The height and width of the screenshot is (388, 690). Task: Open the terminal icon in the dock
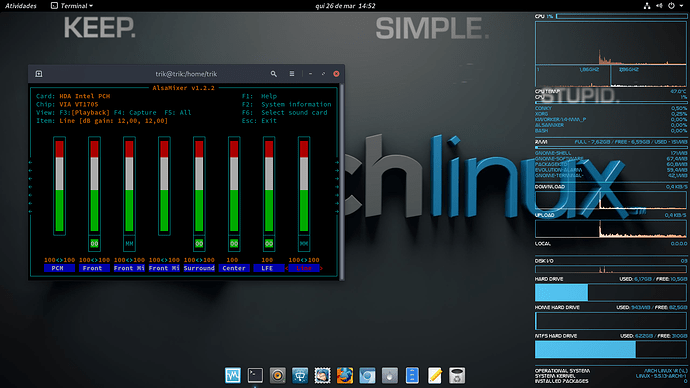click(x=255, y=375)
